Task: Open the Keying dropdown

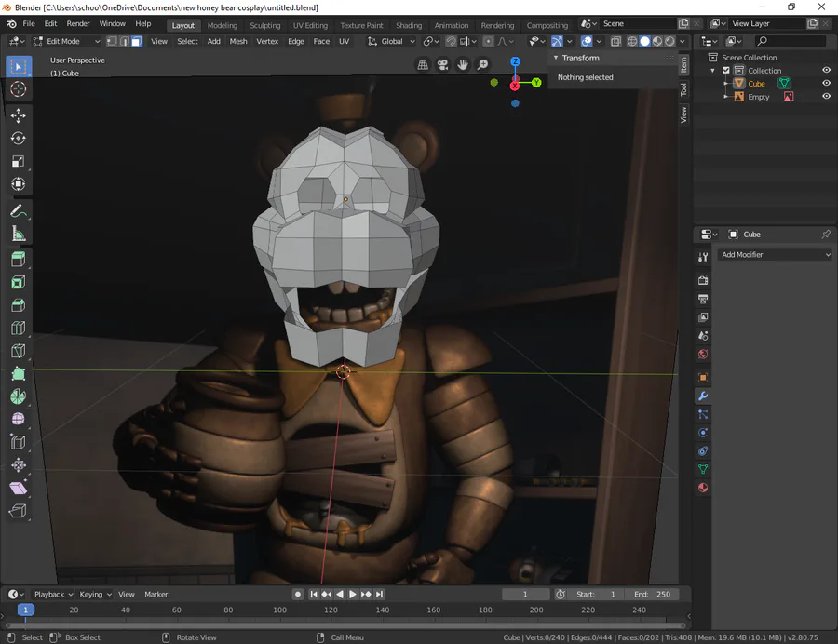Action: (x=95, y=595)
